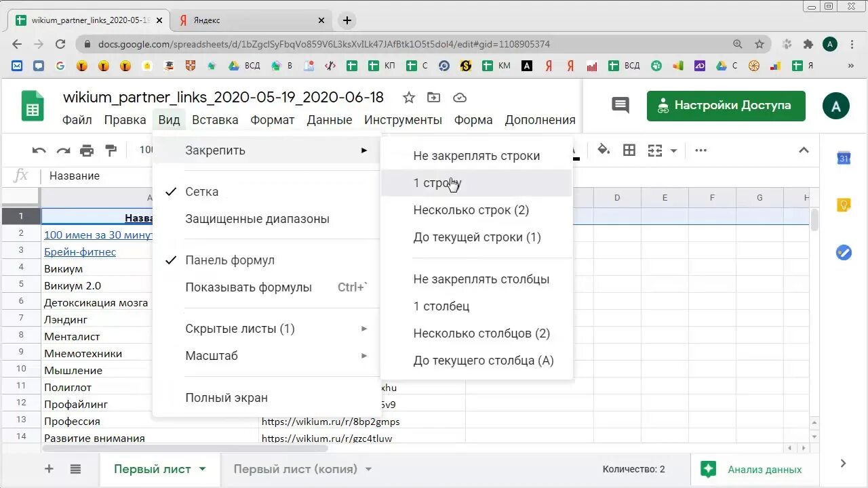Screen dimensions: 868x488
Task: Print the spreadsheet using printer icon
Action: tap(87, 150)
